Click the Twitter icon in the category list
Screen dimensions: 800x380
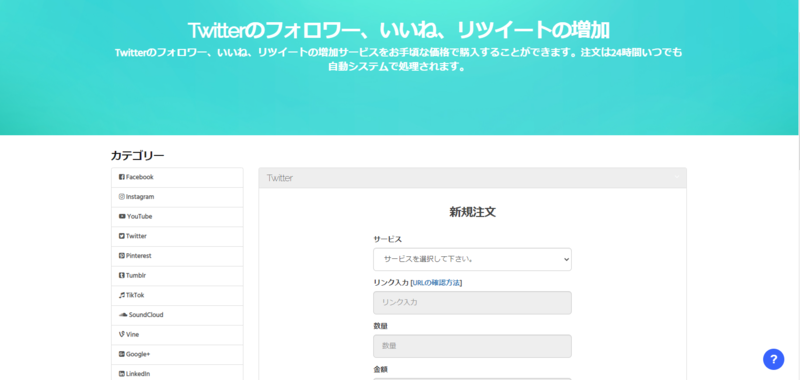(x=121, y=236)
